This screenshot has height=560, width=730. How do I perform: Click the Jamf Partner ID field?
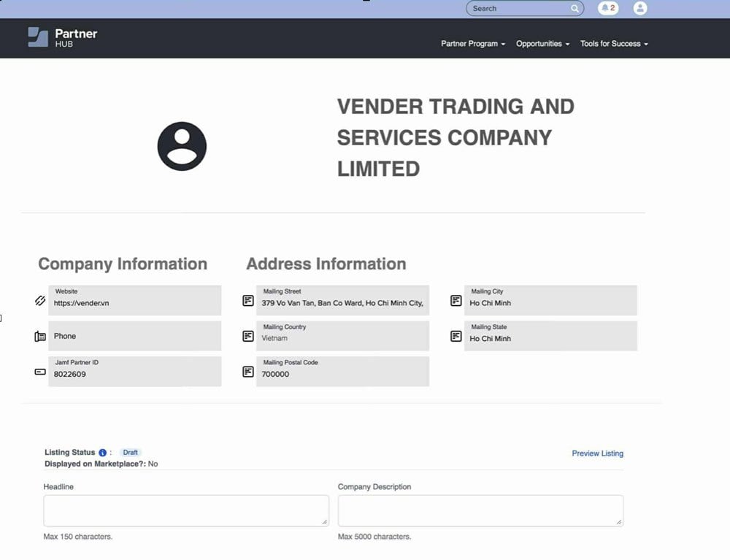click(x=134, y=372)
